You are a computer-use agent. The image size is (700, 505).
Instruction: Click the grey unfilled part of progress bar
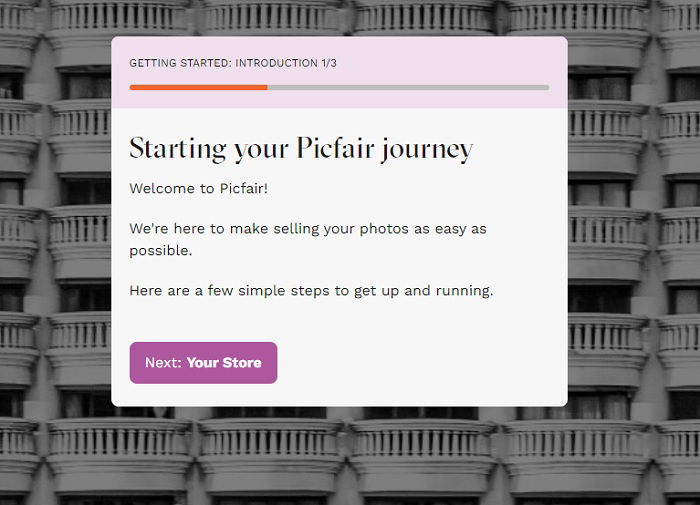408,88
